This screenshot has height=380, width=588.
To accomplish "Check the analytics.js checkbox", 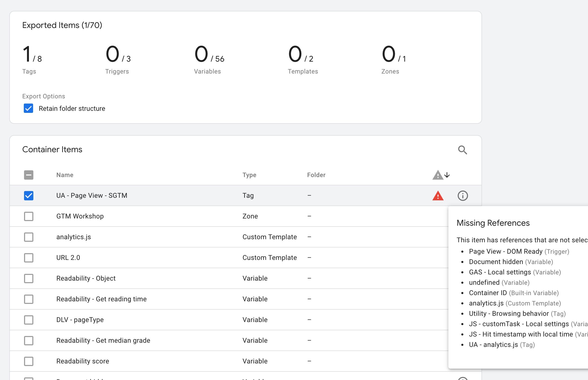I will 29,237.
